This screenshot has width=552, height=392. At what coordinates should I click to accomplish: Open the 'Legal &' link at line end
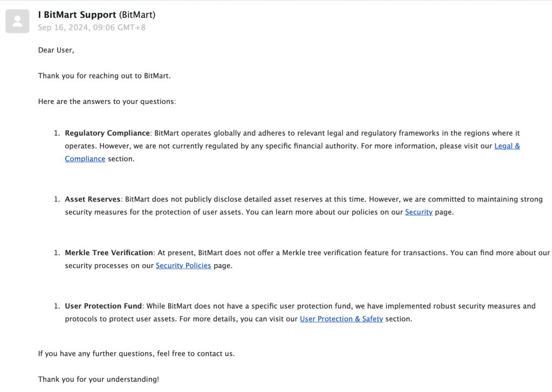pos(507,146)
